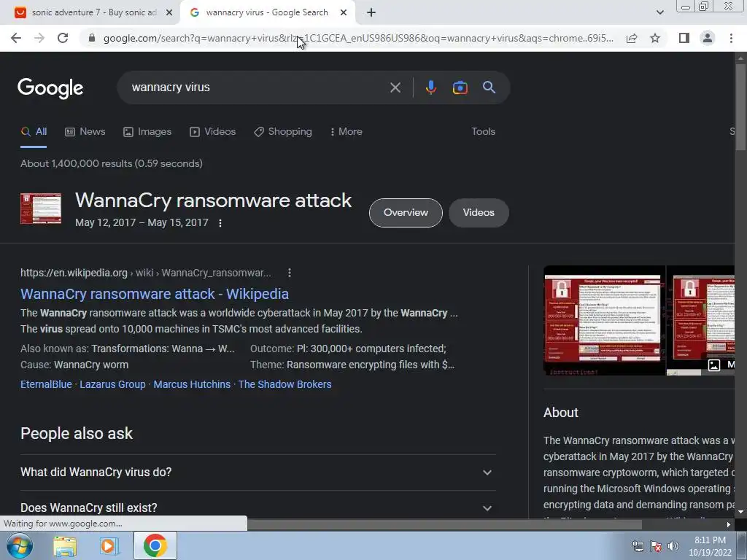Click the 'About 1,400,000 results' text
Screen dimensions: 747x560
[112, 163]
